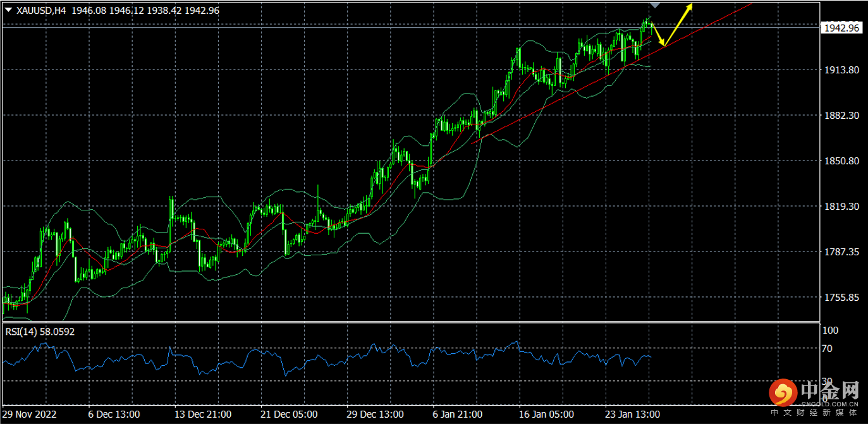Select the yellow upward arrow drawing
Viewport: 868px width, 424px height.
click(679, 24)
